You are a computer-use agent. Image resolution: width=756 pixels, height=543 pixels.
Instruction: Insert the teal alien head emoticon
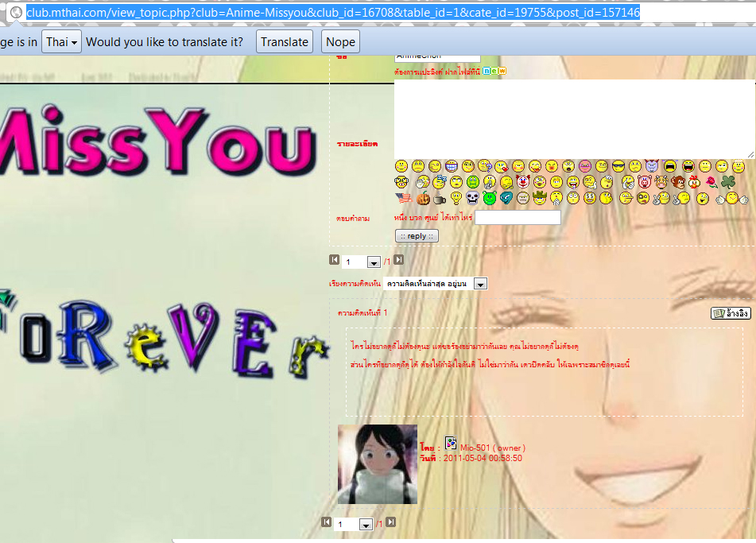tap(506, 198)
